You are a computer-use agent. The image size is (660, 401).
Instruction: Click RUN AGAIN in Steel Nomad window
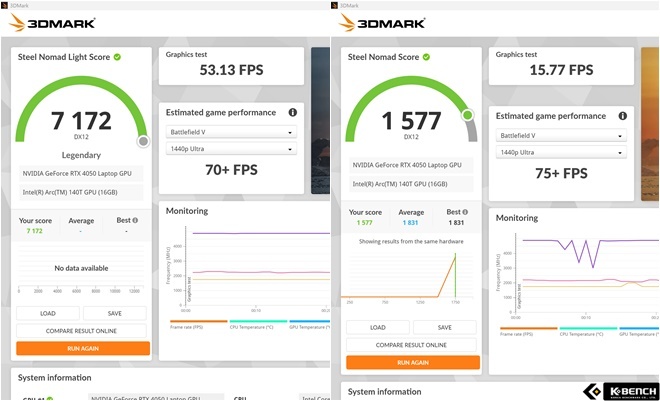click(x=413, y=362)
